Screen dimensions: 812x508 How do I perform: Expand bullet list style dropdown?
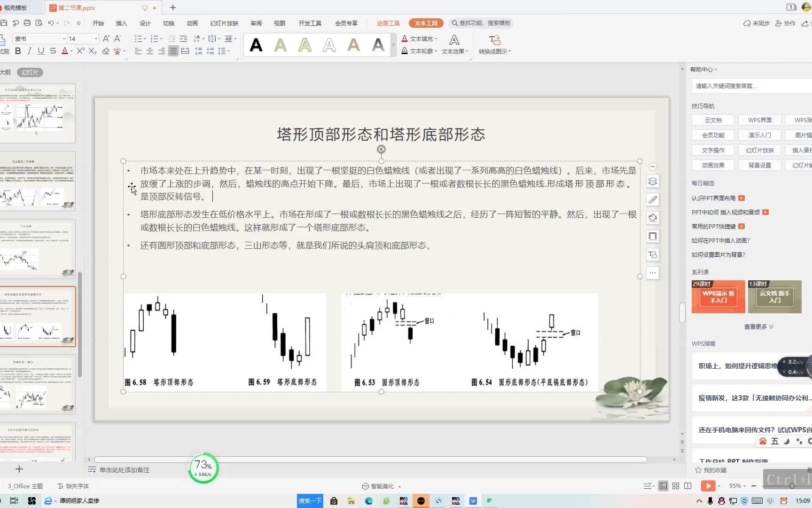[x=145, y=39]
